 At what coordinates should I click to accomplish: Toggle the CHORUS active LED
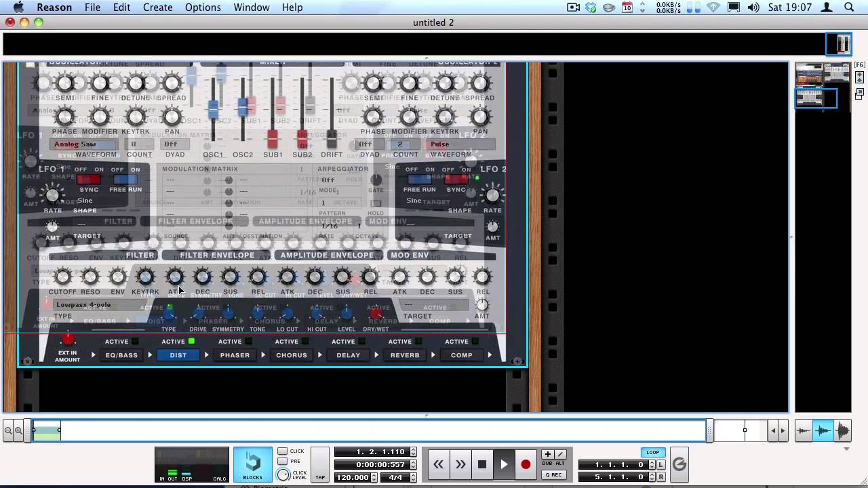[x=306, y=342]
